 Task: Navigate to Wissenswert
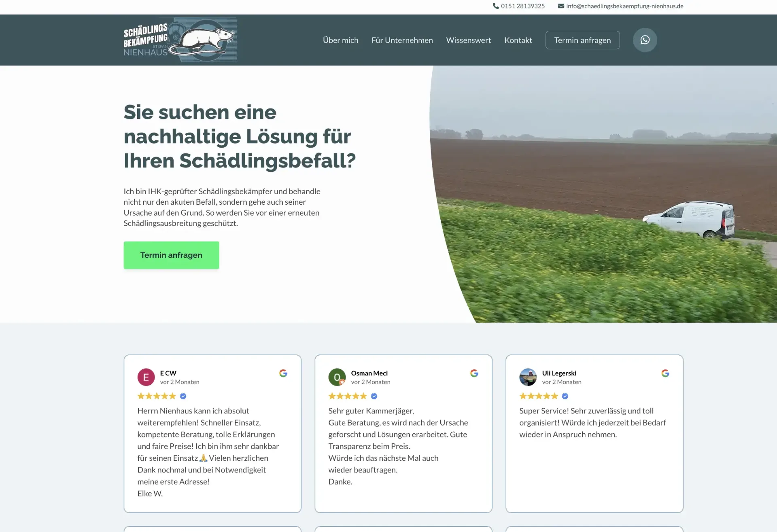pyautogui.click(x=468, y=40)
